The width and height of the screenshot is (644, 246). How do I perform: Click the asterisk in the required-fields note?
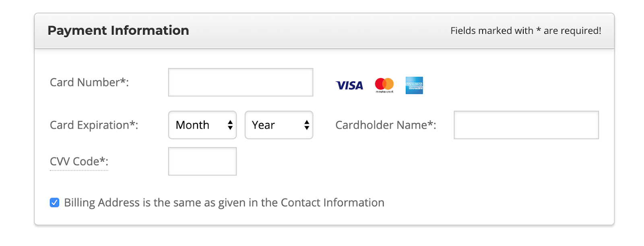pyautogui.click(x=539, y=30)
